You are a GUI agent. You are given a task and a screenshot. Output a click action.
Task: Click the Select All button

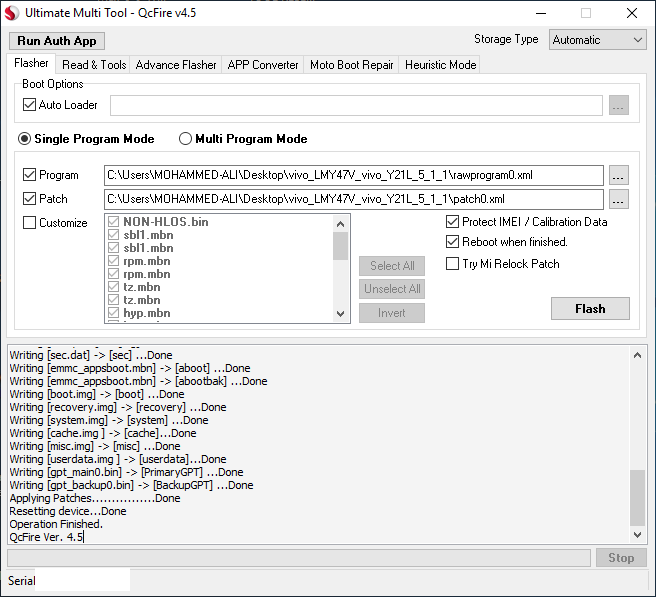392,266
